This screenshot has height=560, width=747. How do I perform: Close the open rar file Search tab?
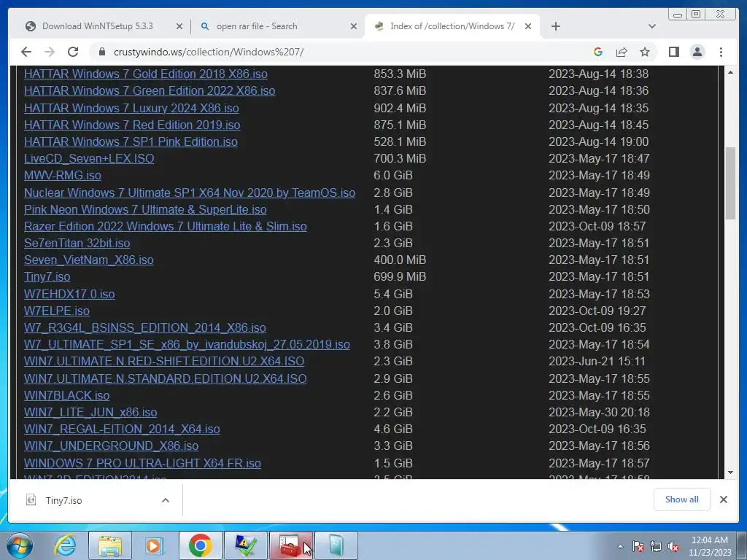click(x=354, y=27)
